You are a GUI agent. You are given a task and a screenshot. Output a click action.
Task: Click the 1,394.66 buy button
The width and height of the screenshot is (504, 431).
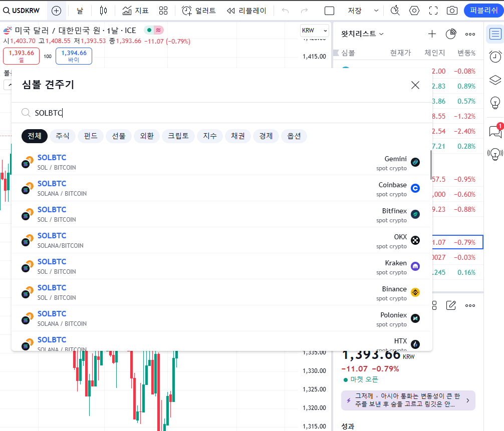click(x=74, y=56)
